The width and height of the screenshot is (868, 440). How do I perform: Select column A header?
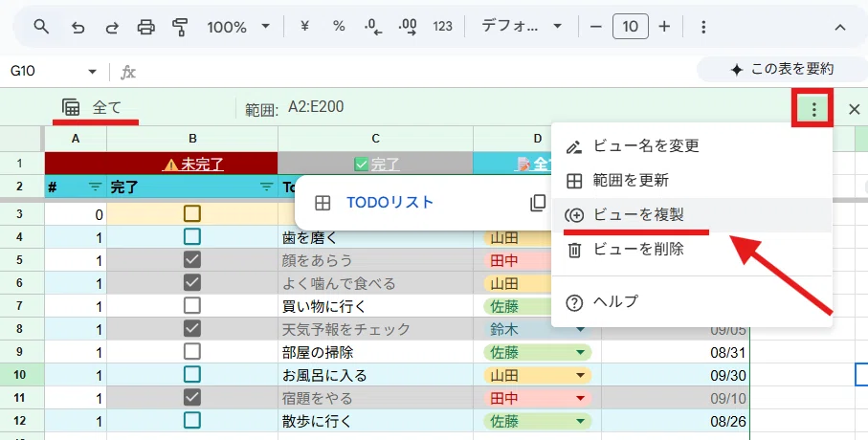(x=76, y=139)
